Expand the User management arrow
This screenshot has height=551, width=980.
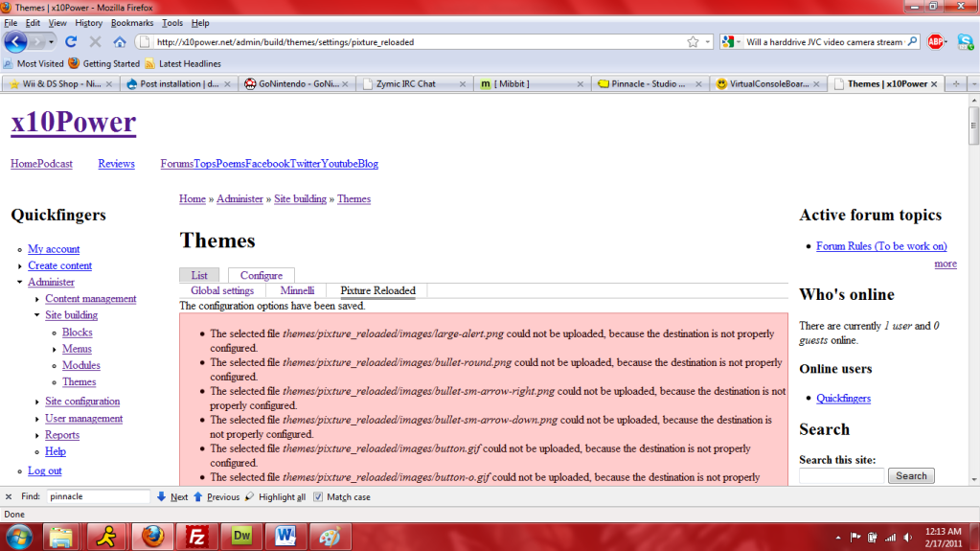(36, 419)
